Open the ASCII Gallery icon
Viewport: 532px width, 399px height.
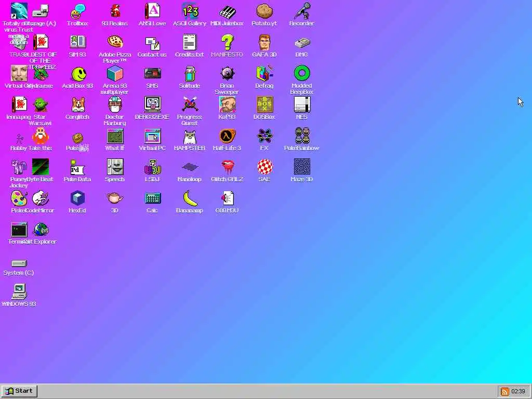(x=190, y=11)
